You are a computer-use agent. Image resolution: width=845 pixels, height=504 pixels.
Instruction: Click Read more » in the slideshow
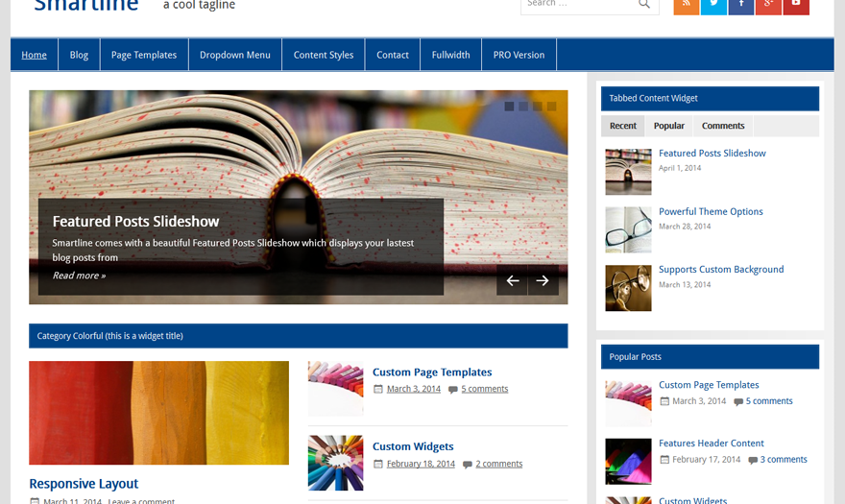(79, 276)
